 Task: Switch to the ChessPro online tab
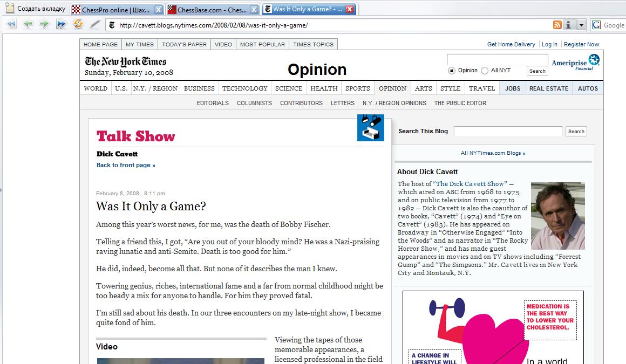click(112, 10)
